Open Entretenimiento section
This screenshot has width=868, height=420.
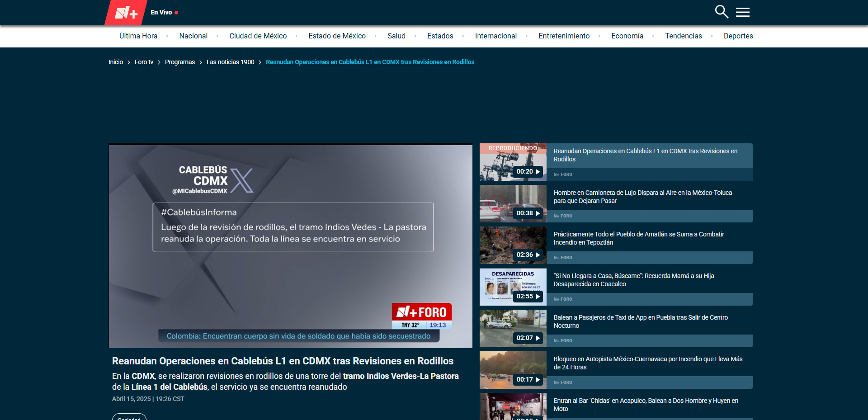[564, 36]
